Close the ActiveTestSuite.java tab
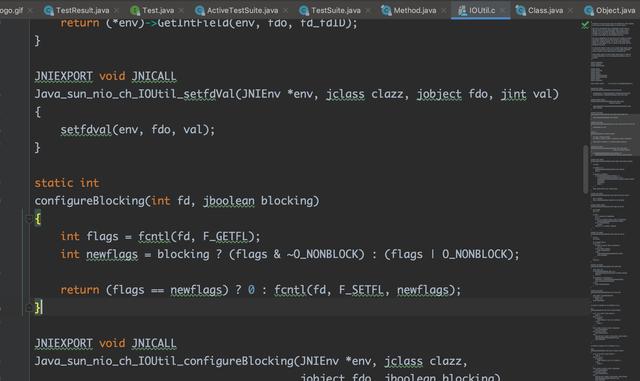This screenshot has width=640, height=381. 285,11
